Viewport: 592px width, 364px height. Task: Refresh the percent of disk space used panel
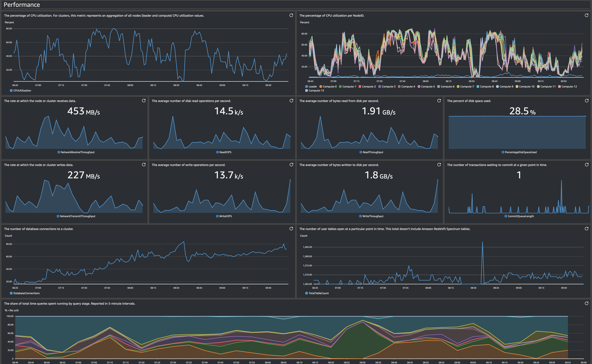pos(586,101)
